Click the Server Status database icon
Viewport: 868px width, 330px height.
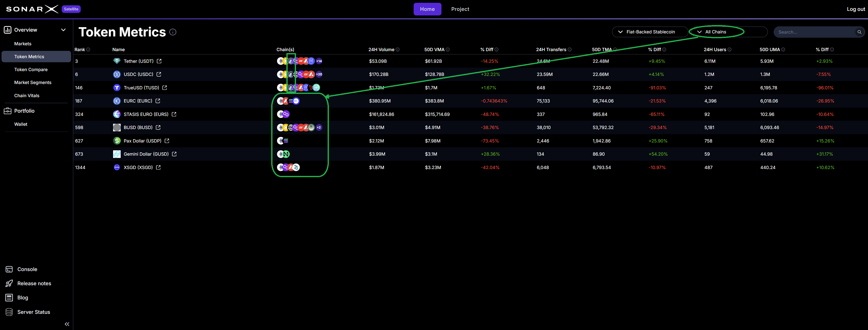9,312
